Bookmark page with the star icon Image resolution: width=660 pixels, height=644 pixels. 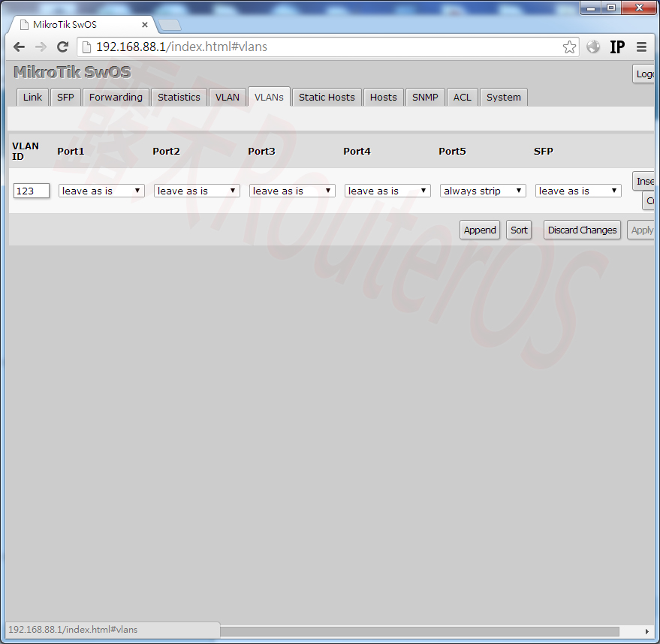click(x=569, y=47)
